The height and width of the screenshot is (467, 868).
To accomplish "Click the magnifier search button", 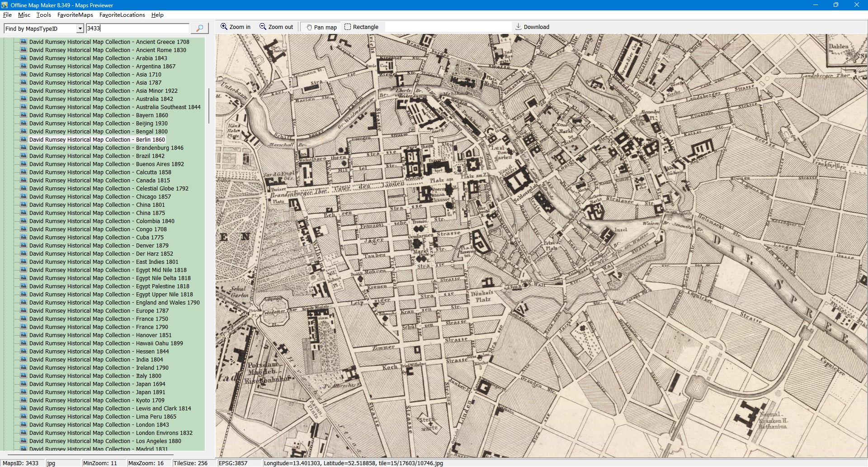I will pos(199,29).
